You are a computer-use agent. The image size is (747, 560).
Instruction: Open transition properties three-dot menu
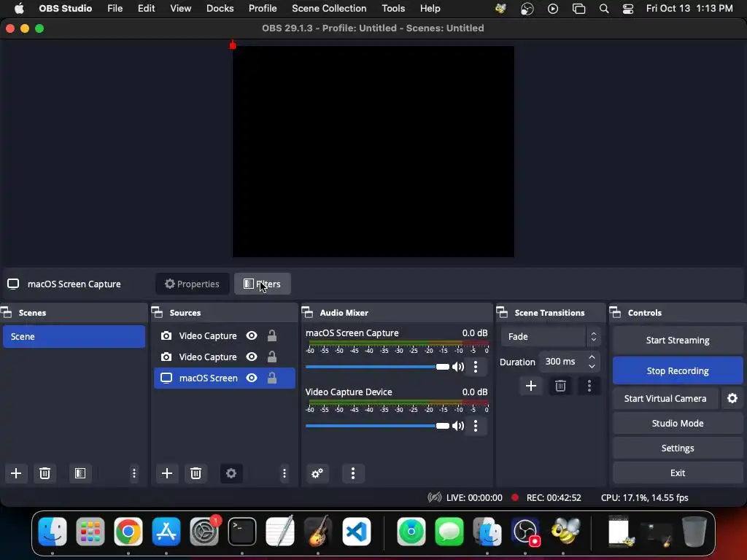point(589,386)
